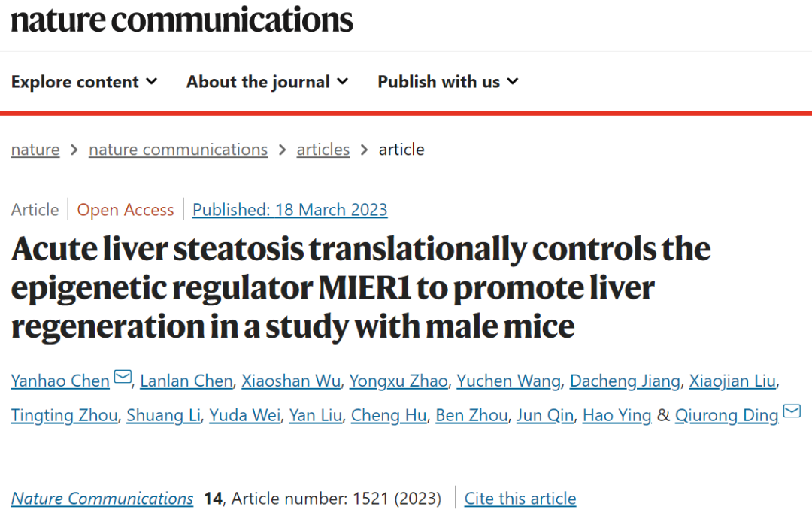Open the Cite this article link
The height and width of the screenshot is (513, 812).
(520, 499)
